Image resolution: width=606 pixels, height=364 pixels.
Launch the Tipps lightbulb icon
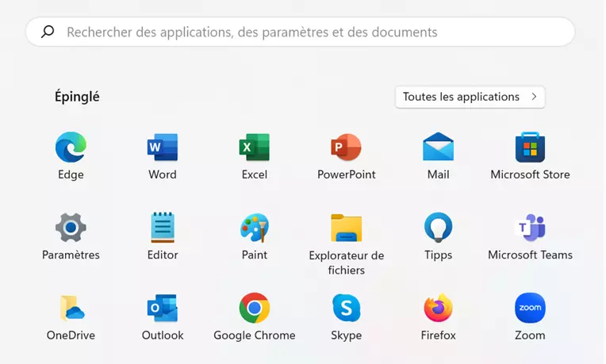click(x=438, y=228)
